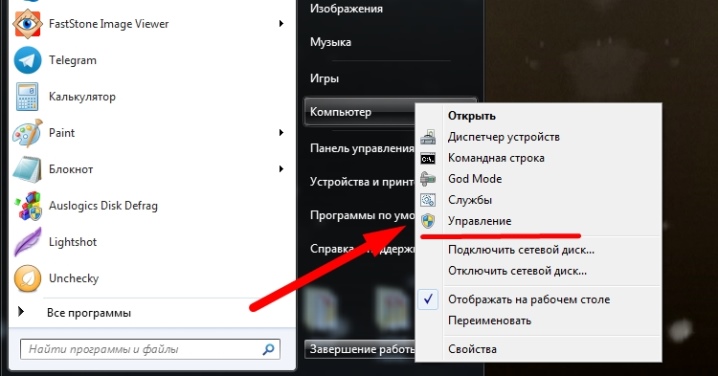Select Управление in the context menu
Viewport: 718px width, 376px height.
pyautogui.click(x=479, y=221)
